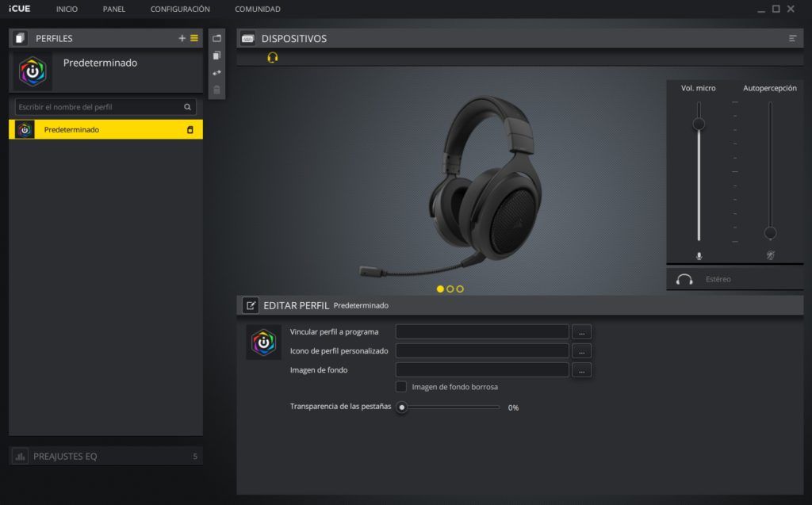The width and height of the screenshot is (812, 505).
Task: Click the sidetone mute icon under Autopercepción
Action: [x=771, y=254]
